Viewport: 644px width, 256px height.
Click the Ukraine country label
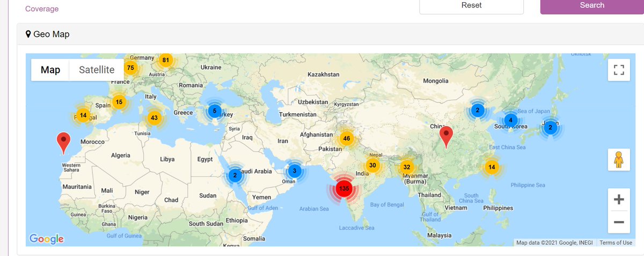(x=211, y=67)
